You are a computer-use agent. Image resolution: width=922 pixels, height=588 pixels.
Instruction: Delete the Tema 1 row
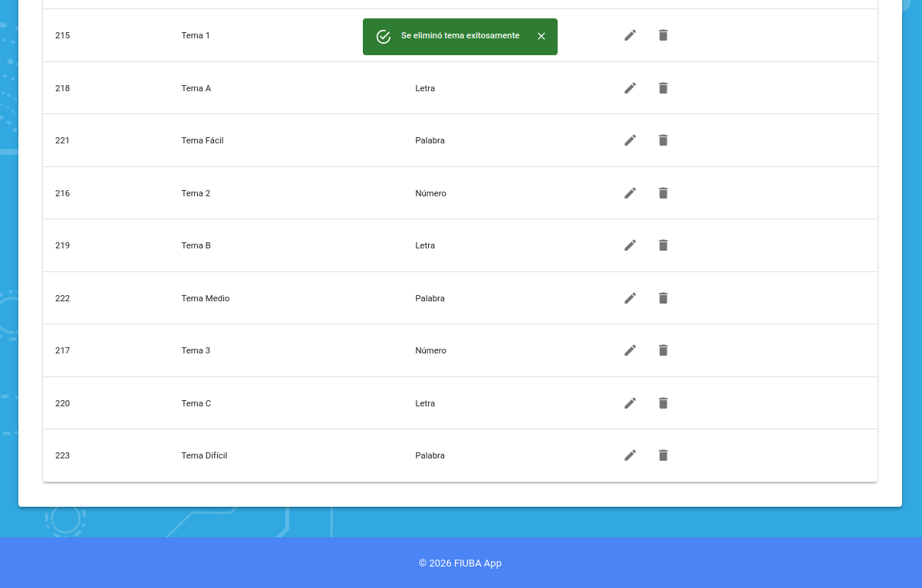point(664,35)
